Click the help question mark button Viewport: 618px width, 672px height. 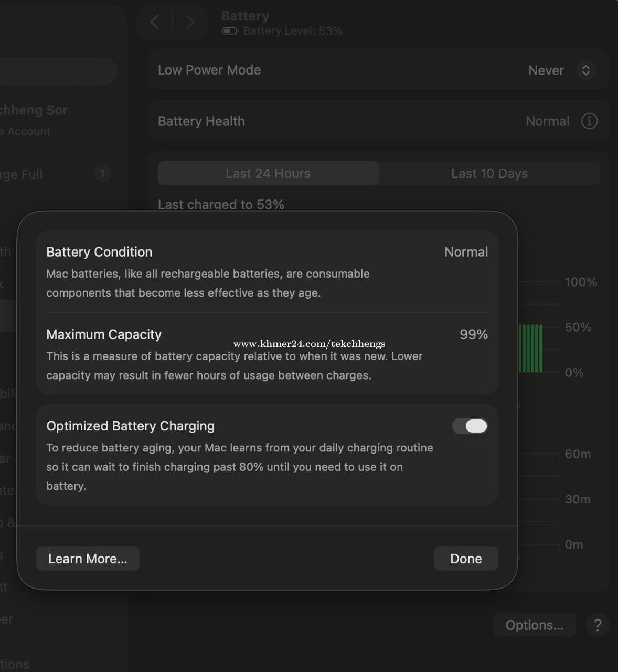click(597, 625)
